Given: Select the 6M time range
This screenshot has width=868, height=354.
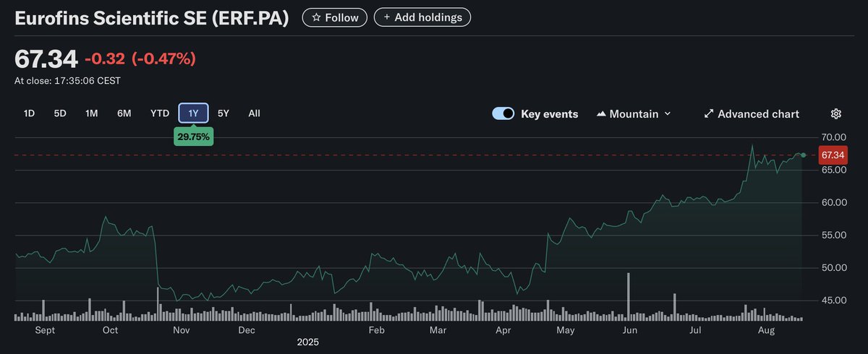Looking at the screenshot, I should pos(124,113).
